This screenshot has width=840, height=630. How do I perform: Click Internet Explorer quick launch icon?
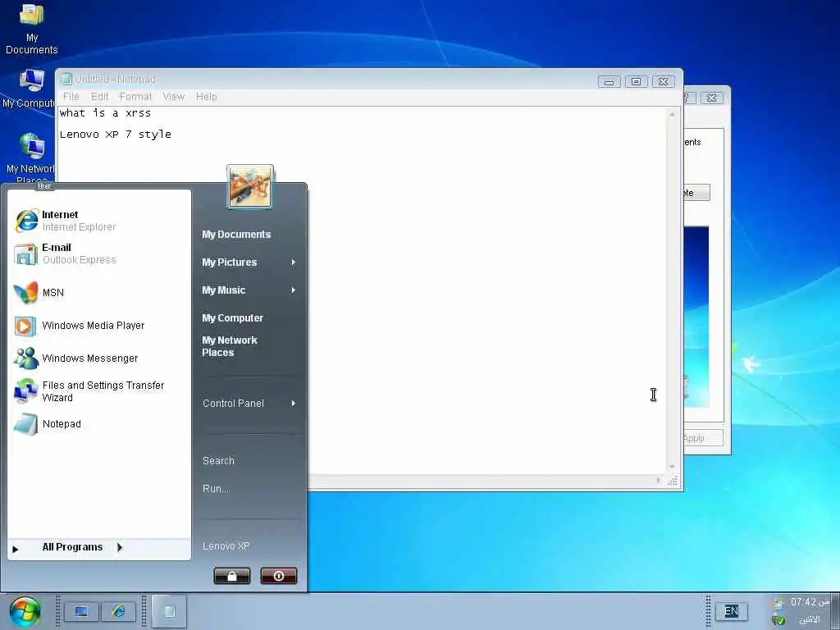pos(118,611)
